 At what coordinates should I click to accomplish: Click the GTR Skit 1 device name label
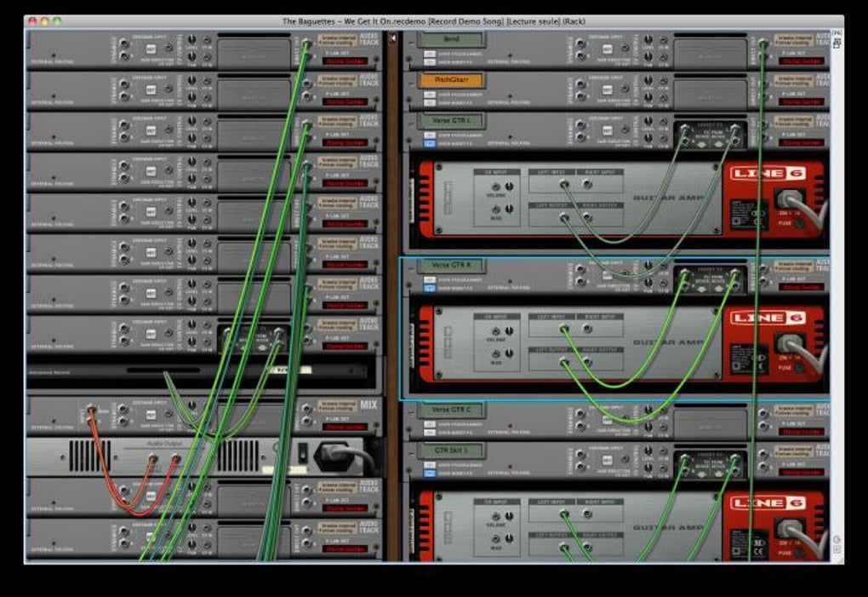click(452, 451)
